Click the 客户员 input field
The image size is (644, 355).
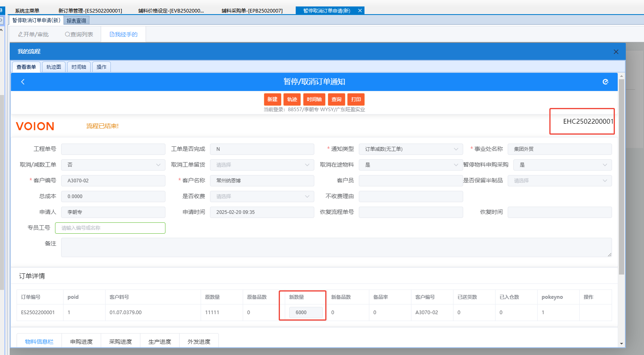point(411,181)
